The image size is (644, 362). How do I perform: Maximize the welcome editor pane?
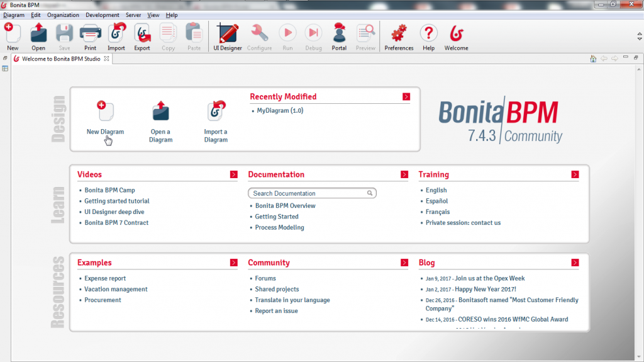636,57
